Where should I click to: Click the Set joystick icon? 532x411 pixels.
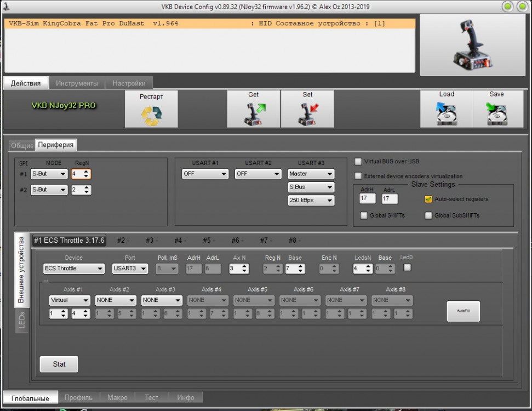pyautogui.click(x=307, y=115)
